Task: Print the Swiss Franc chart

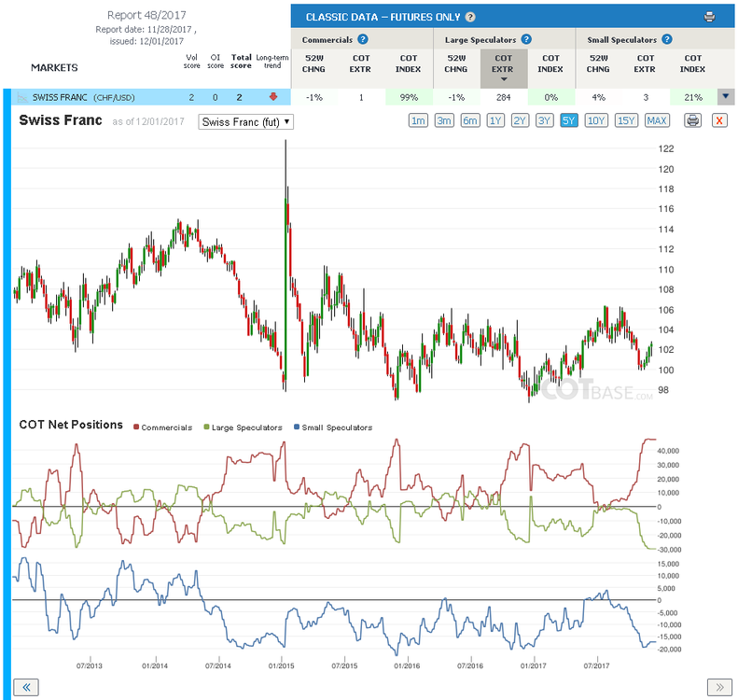Action: 692,120
